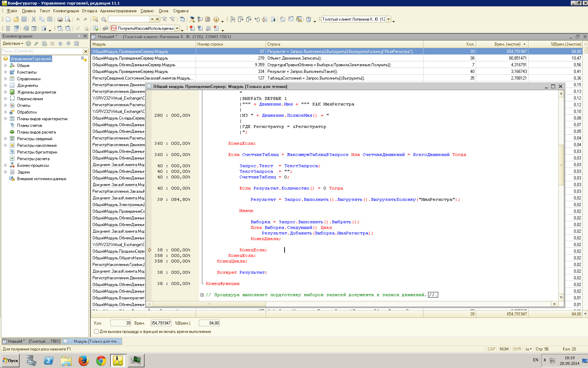Click the search magnifier toolbar icon
588x368 pixels.
[x=104, y=19]
